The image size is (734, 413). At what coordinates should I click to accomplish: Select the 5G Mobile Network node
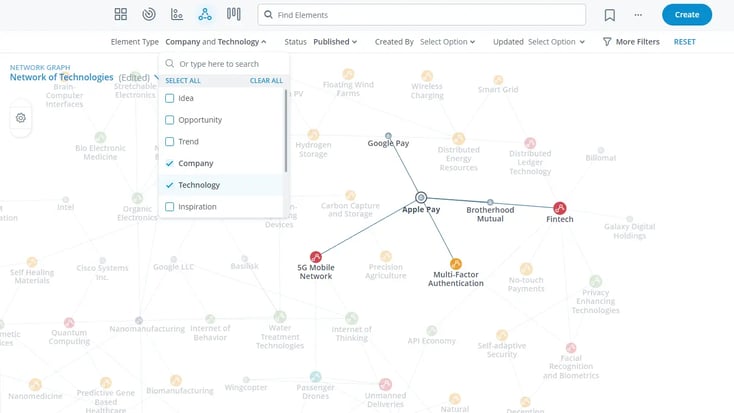pyautogui.click(x=316, y=257)
